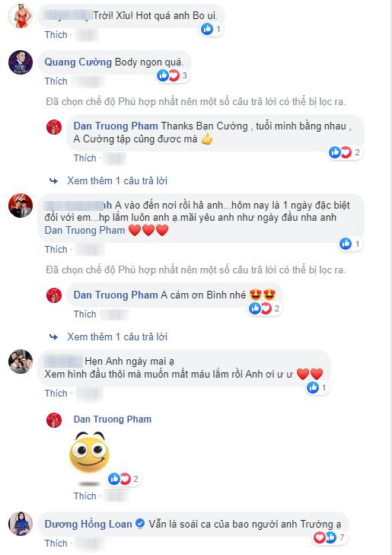Like Quang Cường's comment with Thích
This screenshot has width=392, height=555.
[56, 81]
